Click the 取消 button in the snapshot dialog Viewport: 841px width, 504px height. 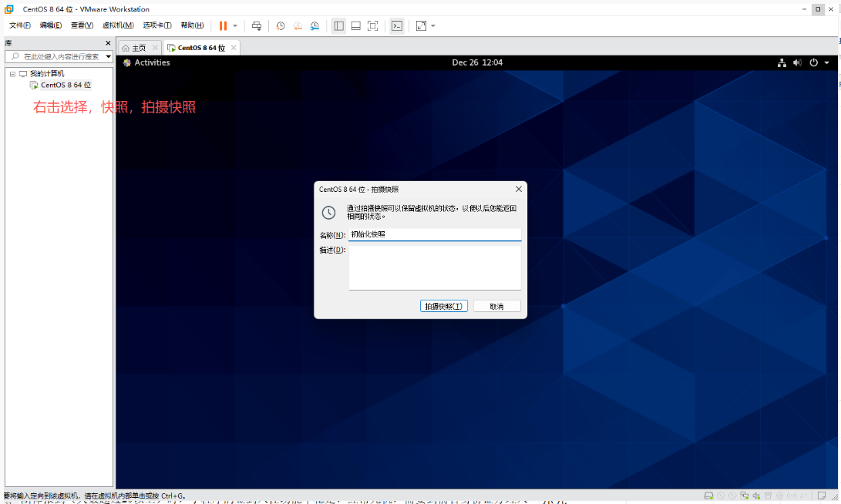click(x=496, y=306)
